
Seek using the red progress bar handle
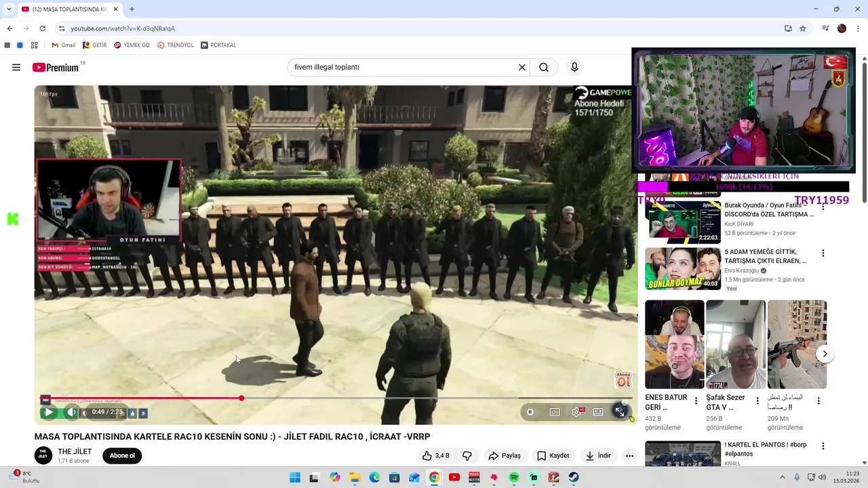click(241, 398)
